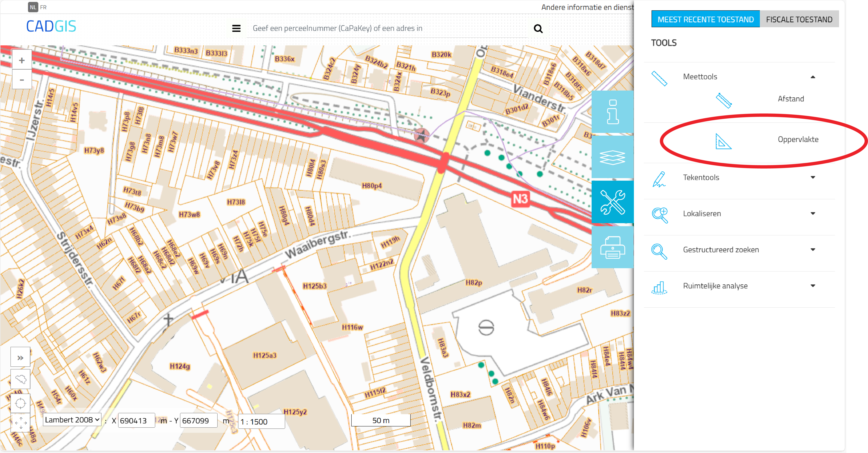This screenshot has width=868, height=453.
Task: Expand the Gestructureerd zoeken arrow
Action: (813, 250)
